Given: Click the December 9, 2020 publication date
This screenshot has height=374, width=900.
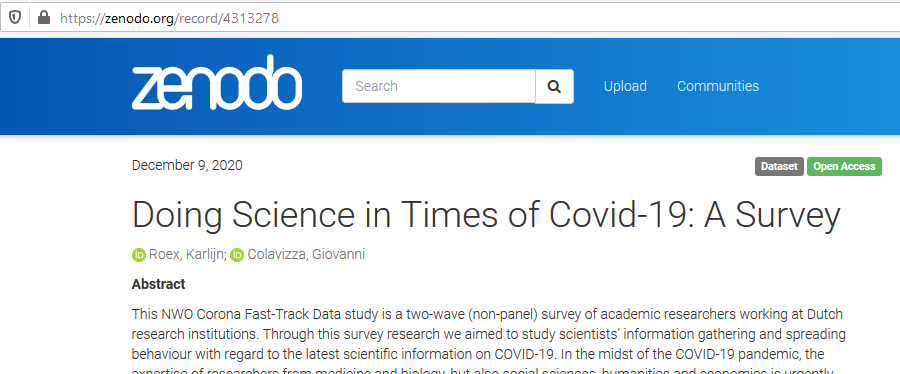Looking at the screenshot, I should [187, 166].
